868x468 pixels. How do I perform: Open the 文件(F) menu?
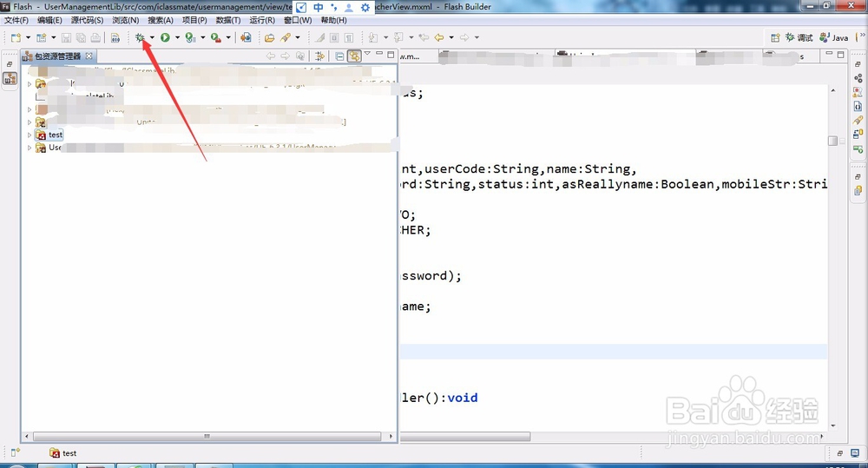pyautogui.click(x=16, y=20)
